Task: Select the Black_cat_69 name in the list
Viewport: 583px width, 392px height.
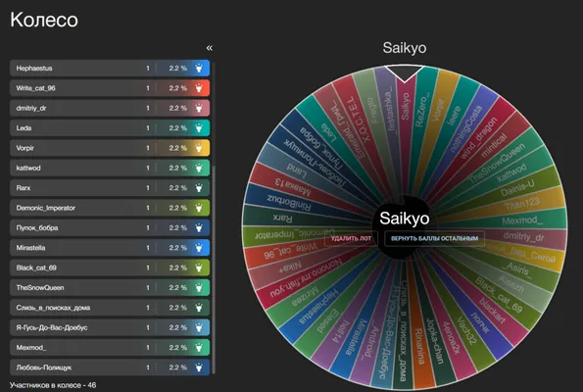Action: click(36, 268)
